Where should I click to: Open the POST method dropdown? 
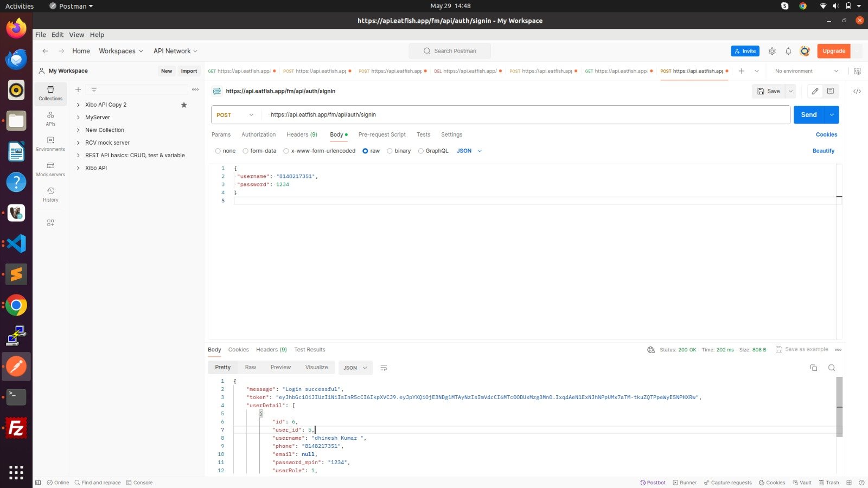[235, 115]
